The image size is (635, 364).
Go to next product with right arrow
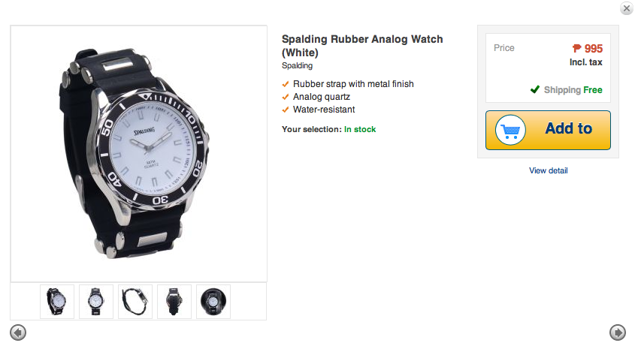[617, 332]
